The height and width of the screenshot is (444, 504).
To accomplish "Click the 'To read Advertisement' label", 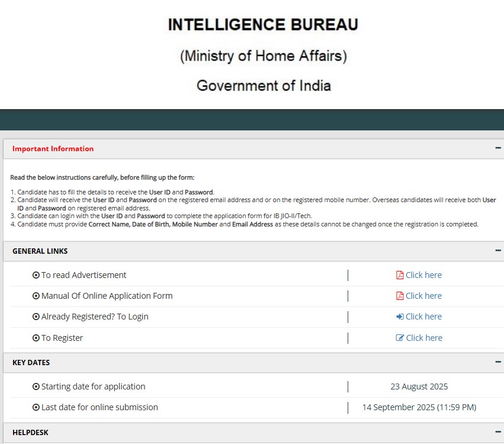I will pos(84,275).
